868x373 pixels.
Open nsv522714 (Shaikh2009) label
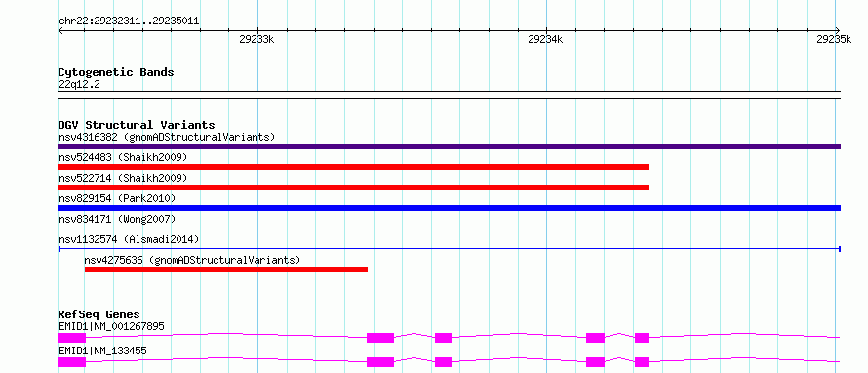123,178
